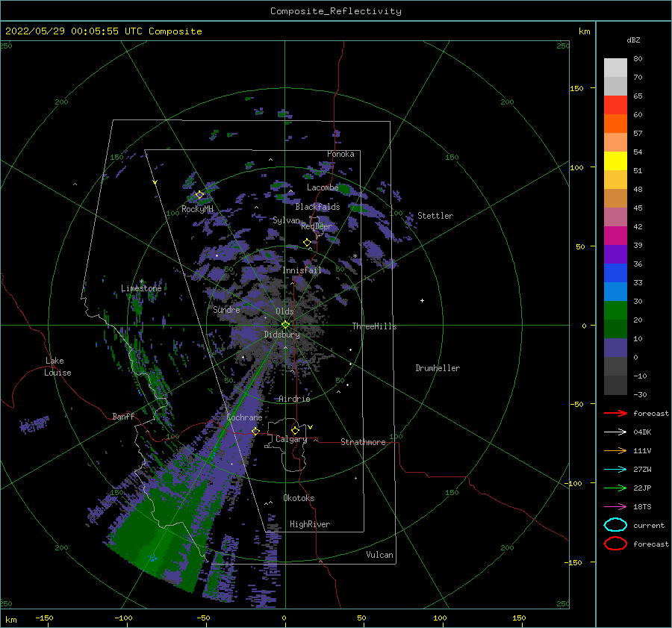The width and height of the screenshot is (672, 628).
Task: Click the Sylvan label
Action: coord(286,220)
